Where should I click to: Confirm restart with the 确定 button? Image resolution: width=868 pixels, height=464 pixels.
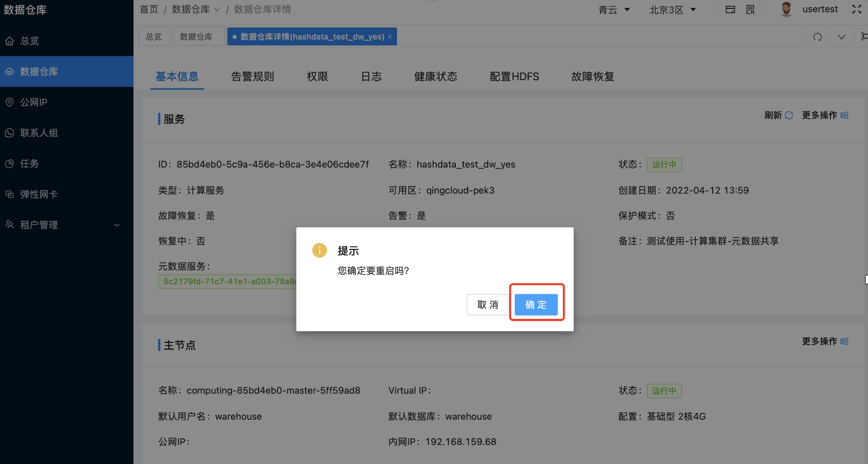coord(536,304)
